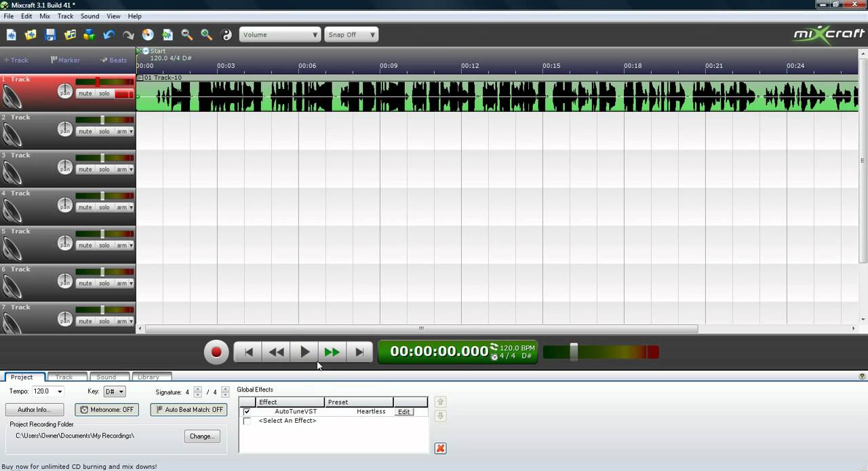The height and width of the screenshot is (471, 868).
Task: Zoom out with minus magnifier icon
Action: click(x=187, y=35)
